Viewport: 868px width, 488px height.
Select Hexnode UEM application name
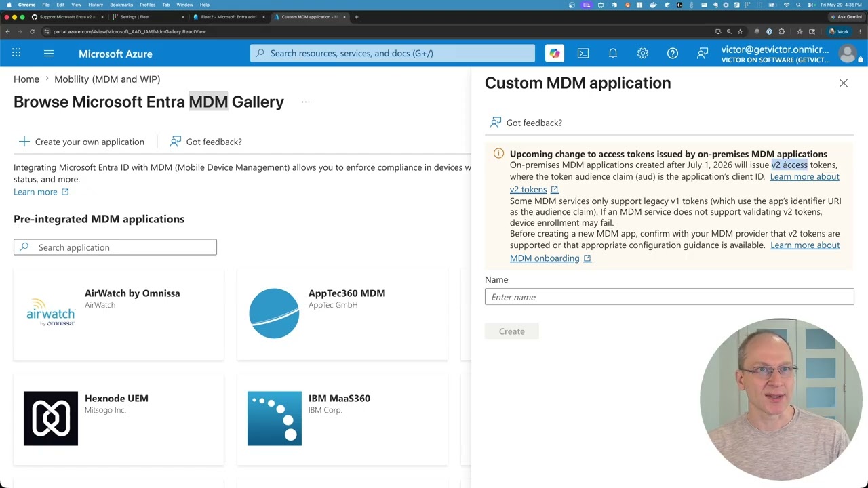coord(116,398)
